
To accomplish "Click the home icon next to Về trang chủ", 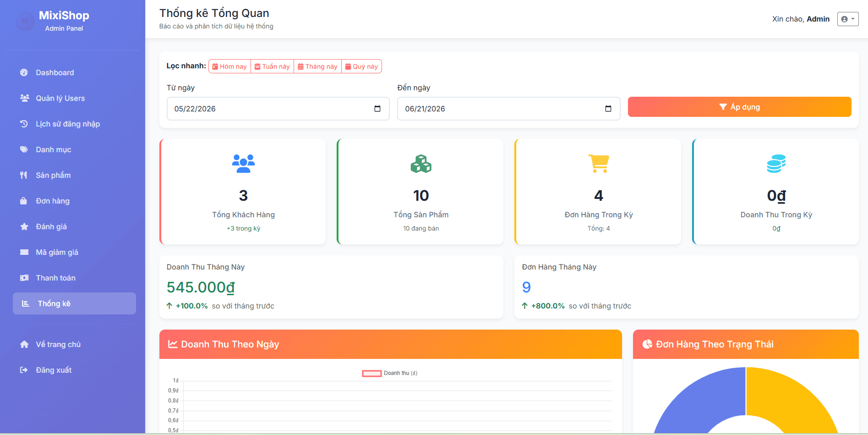I will point(24,344).
